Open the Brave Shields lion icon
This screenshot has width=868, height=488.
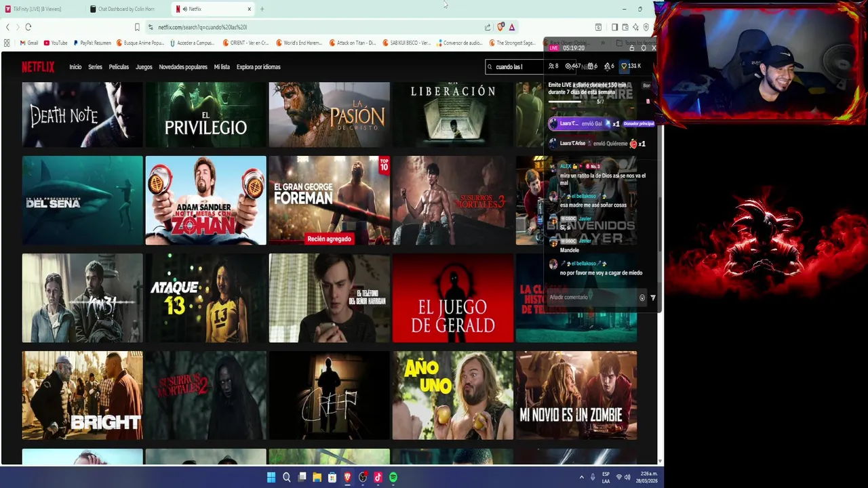click(500, 27)
